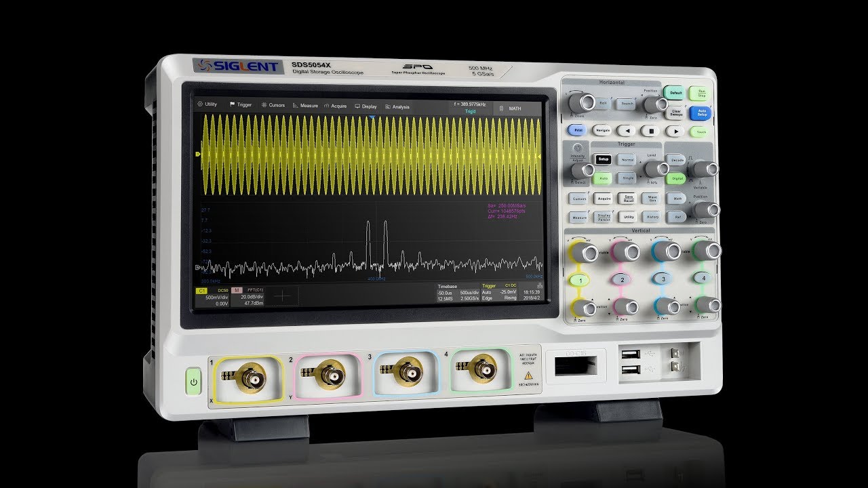Open the on-screen Trigger menu with flag icon
Screen dimensions: 868x488
pos(241,105)
